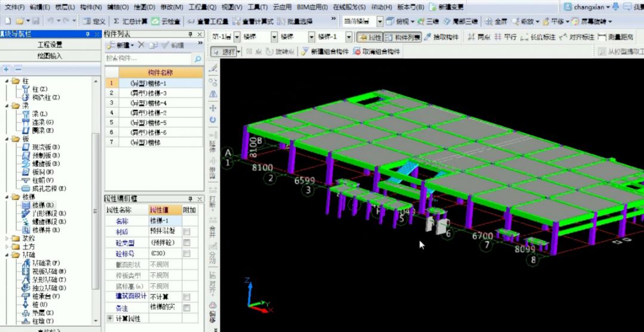Select the 现浇板 (B) tree icon
Image resolution: width=644 pixels, height=332 pixels.
[26, 147]
